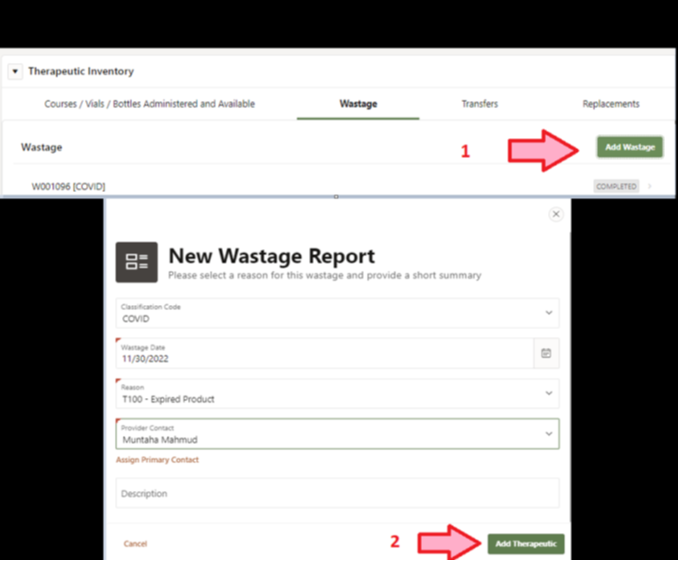The height and width of the screenshot is (561, 678).
Task: Click the New Wastage Report heading
Action: [x=272, y=256]
